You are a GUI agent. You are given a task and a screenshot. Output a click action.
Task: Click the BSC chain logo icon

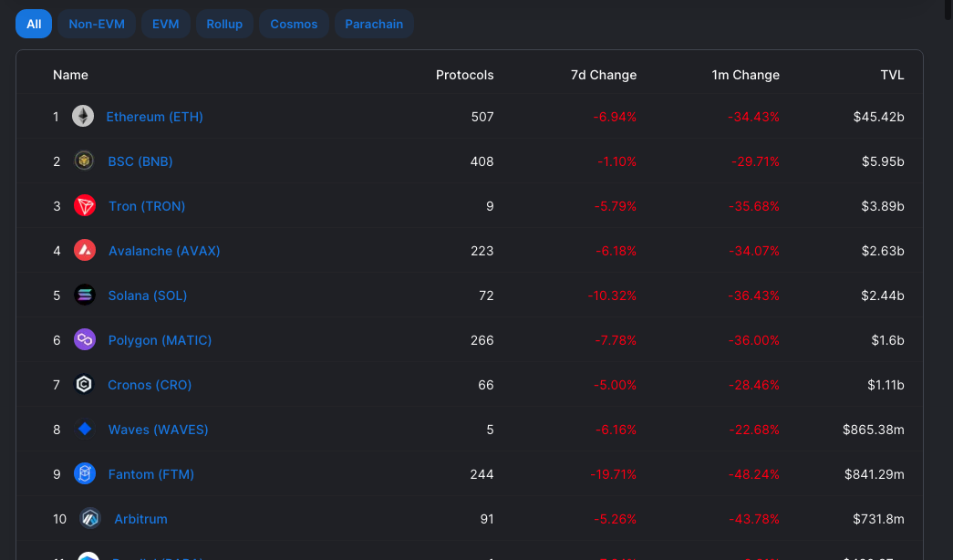pyautogui.click(x=84, y=161)
